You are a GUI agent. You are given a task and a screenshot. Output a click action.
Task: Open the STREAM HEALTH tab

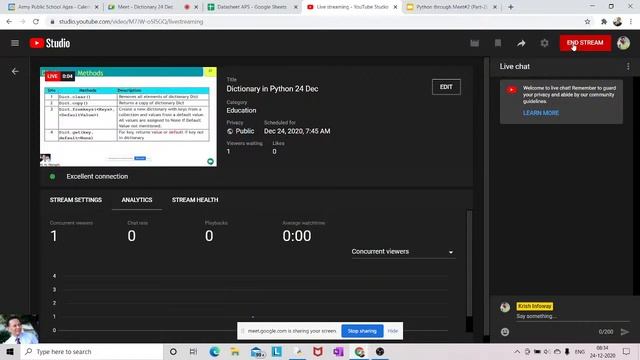click(195, 200)
